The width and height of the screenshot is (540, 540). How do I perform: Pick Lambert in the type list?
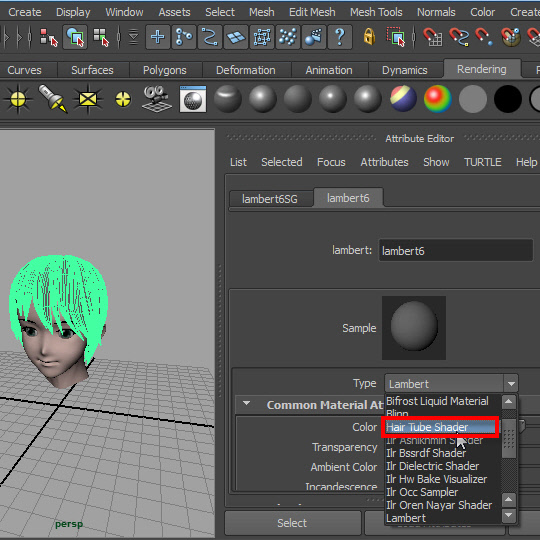tap(406, 518)
